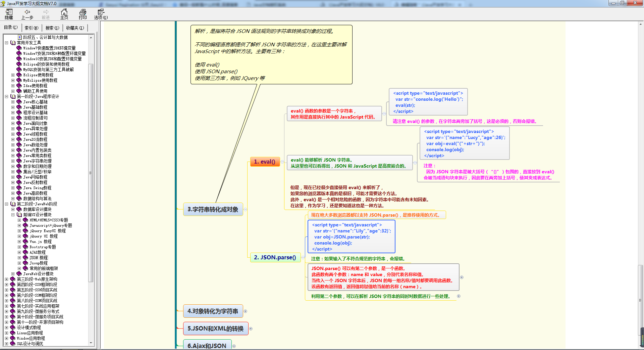Click the tree panel scroll-down arrow
This screenshot has height=350, width=644.
click(91, 343)
